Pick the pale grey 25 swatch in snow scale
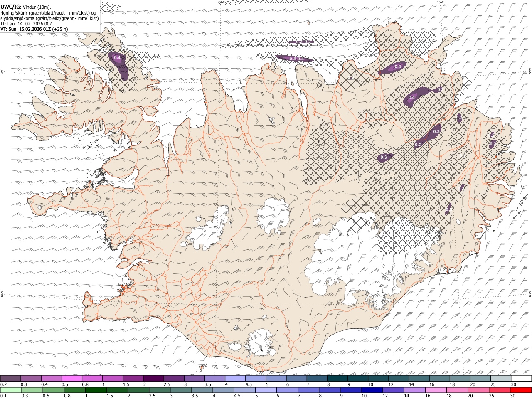The image size is (532, 399). click(501, 378)
